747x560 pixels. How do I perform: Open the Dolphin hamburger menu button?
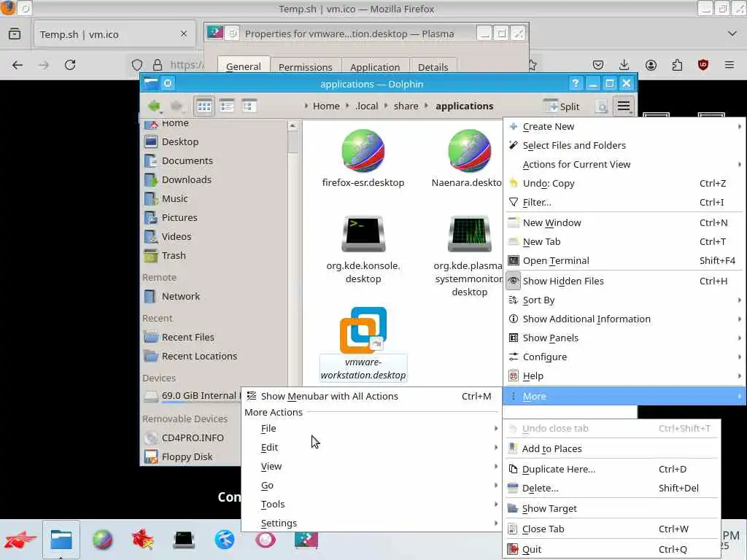click(624, 106)
